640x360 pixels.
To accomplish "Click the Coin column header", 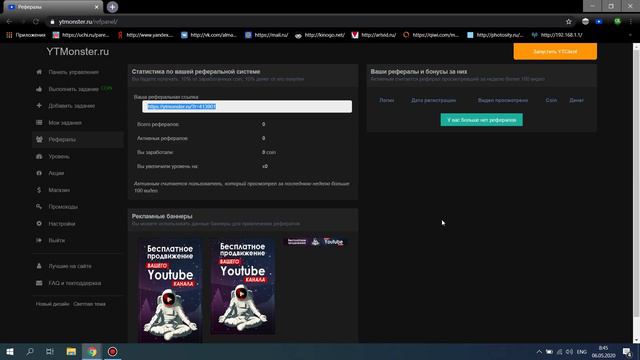I will coord(551,100).
